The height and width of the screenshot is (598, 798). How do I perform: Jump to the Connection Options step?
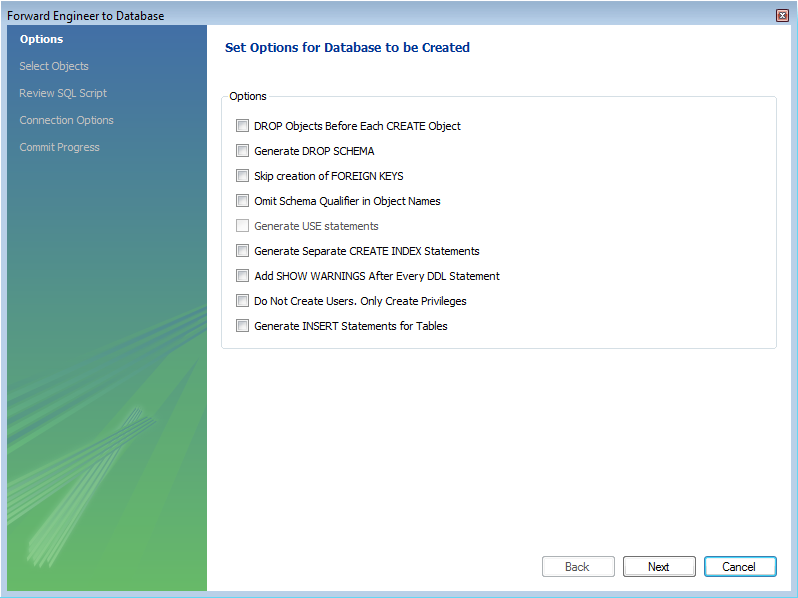[66, 120]
